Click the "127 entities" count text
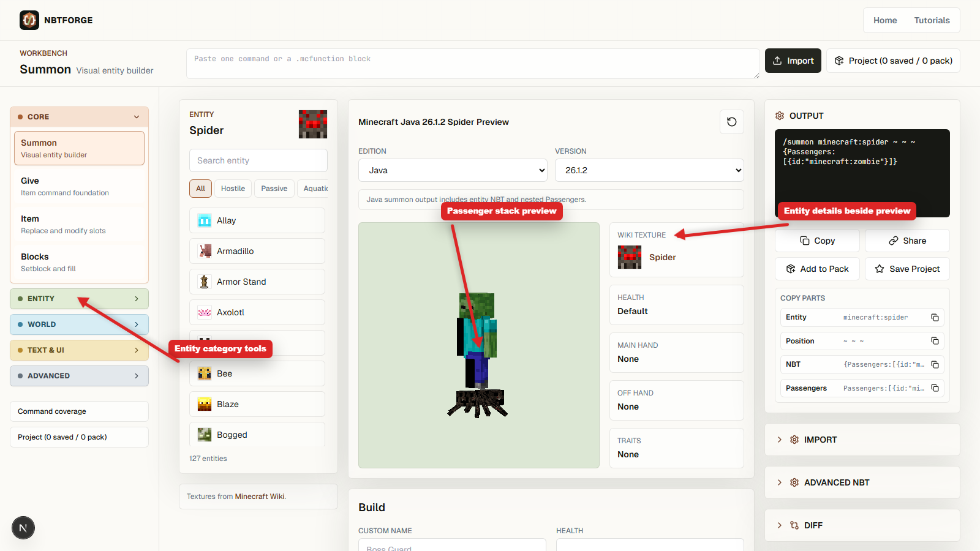980x551 pixels. 208,459
